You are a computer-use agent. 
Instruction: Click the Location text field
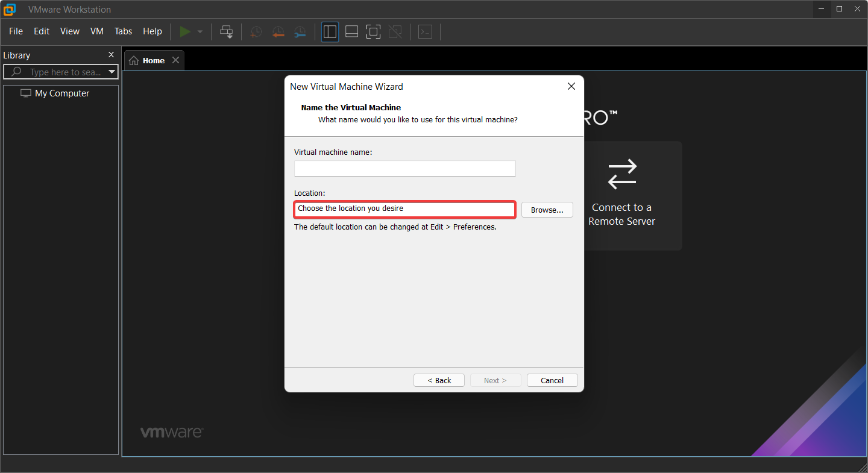pos(405,209)
